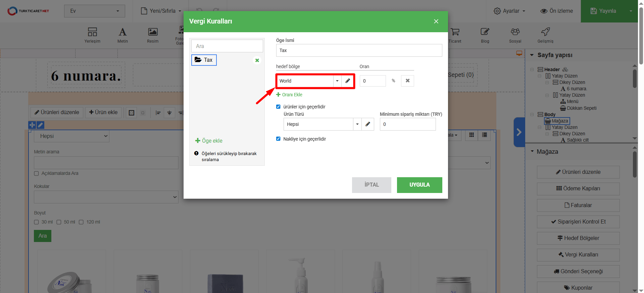Open the Blog tool in toolbar

click(485, 35)
